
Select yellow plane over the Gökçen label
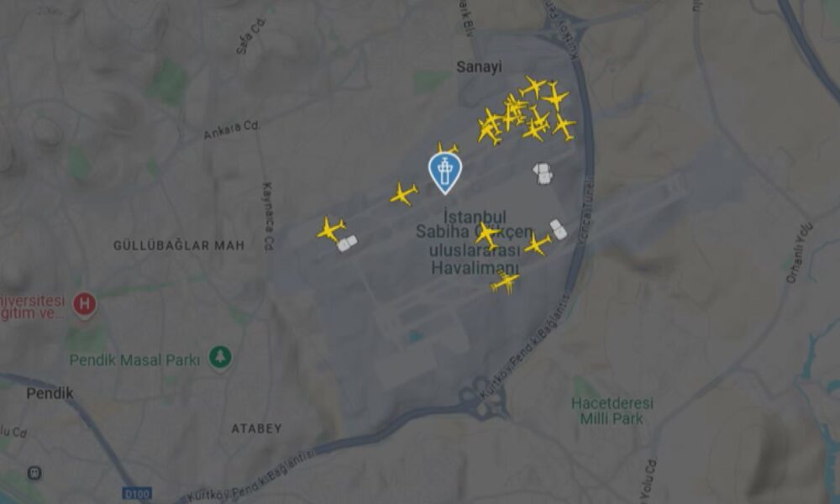[486, 235]
